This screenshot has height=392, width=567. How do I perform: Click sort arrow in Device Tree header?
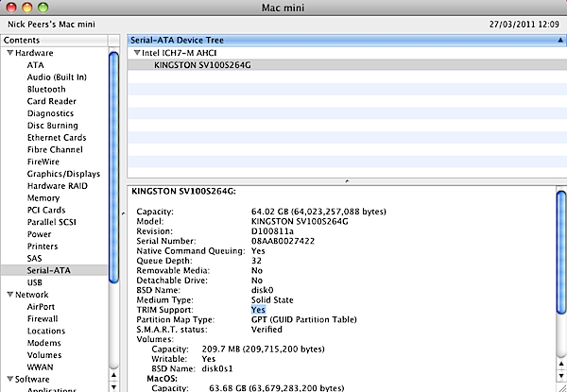(x=560, y=40)
